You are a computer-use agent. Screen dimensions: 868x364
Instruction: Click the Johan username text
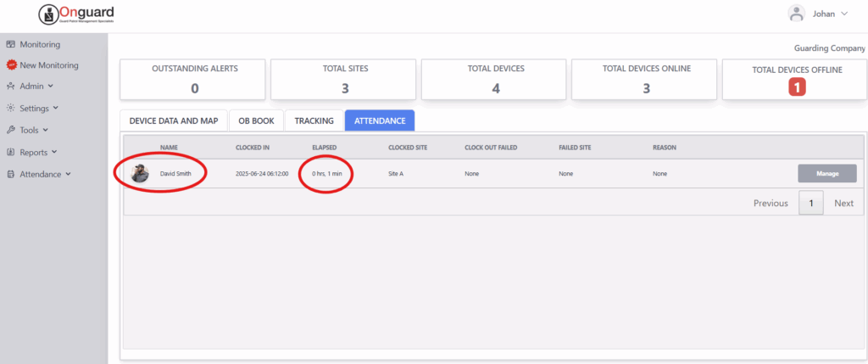click(x=823, y=14)
